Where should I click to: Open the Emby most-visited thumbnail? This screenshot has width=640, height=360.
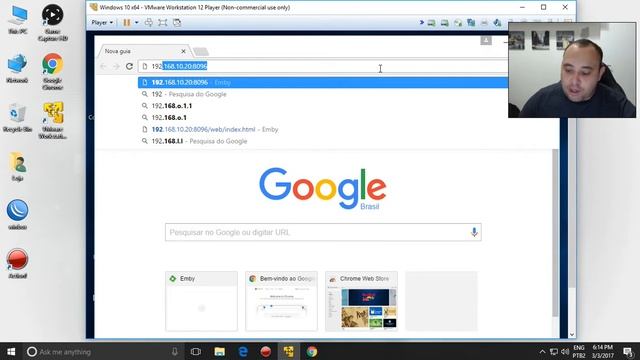[x=201, y=301]
